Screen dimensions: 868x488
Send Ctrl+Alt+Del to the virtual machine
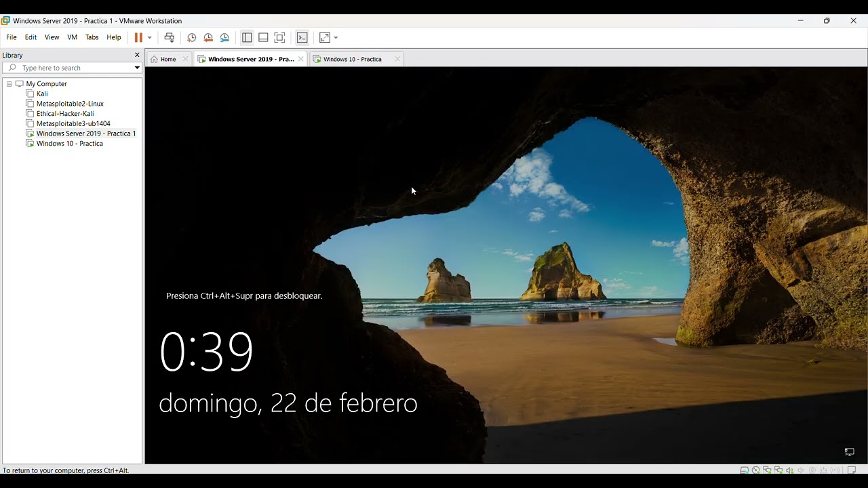pyautogui.click(x=170, y=38)
